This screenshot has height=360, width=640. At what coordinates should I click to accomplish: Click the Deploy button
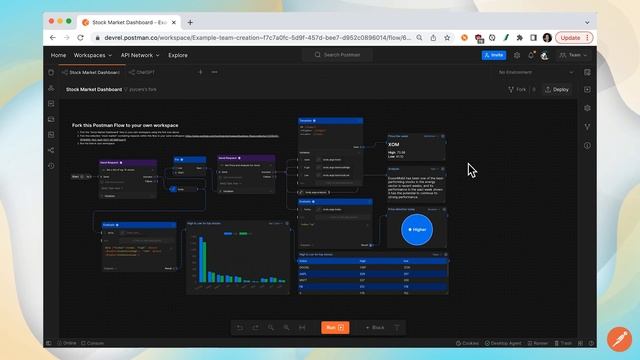pyautogui.click(x=557, y=89)
